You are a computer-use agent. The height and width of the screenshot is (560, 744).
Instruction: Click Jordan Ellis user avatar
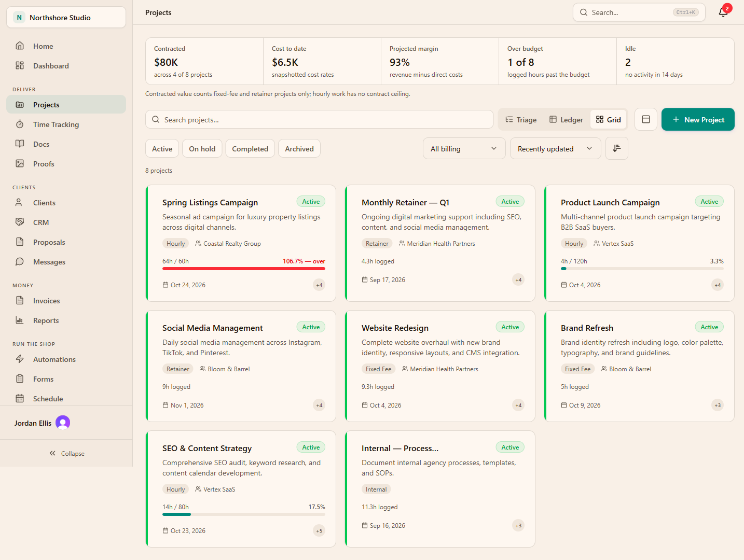(63, 423)
